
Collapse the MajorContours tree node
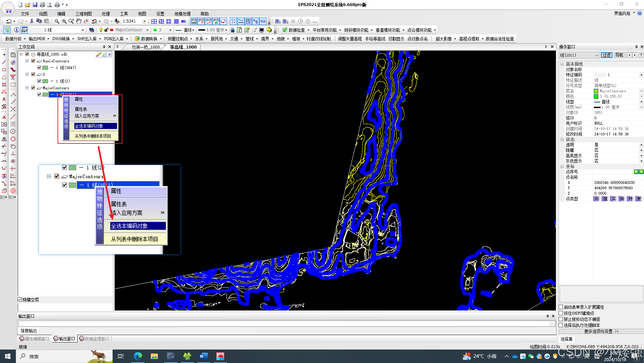[27, 88]
